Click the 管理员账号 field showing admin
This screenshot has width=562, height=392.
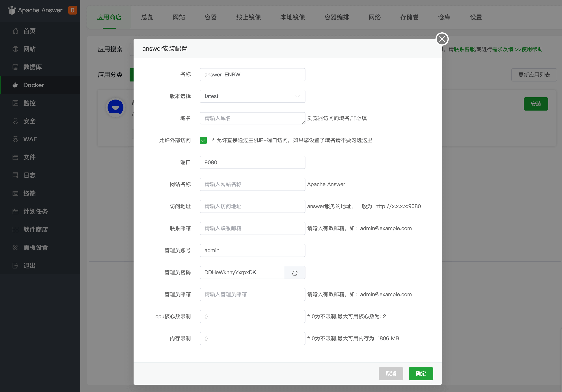[252, 250]
